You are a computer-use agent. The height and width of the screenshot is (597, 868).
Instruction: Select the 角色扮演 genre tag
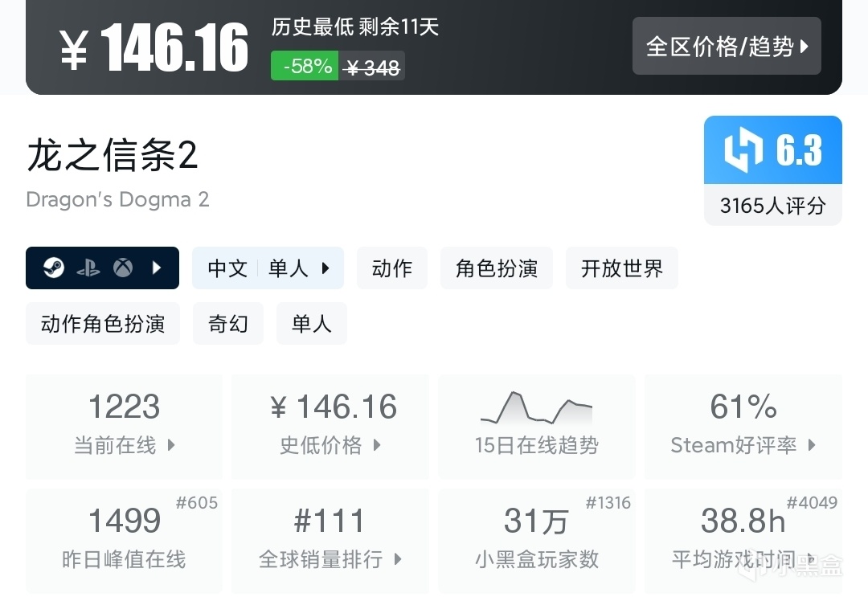click(497, 268)
